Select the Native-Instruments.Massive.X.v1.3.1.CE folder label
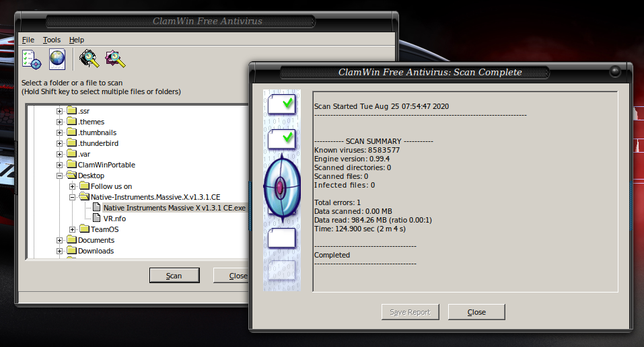The height and width of the screenshot is (347, 644). [x=155, y=197]
